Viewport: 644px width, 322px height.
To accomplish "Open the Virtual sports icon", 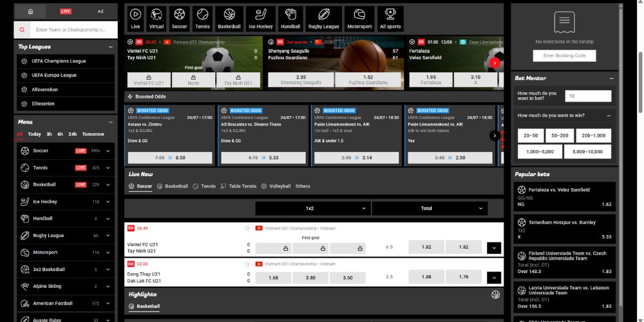I will coord(156,19).
